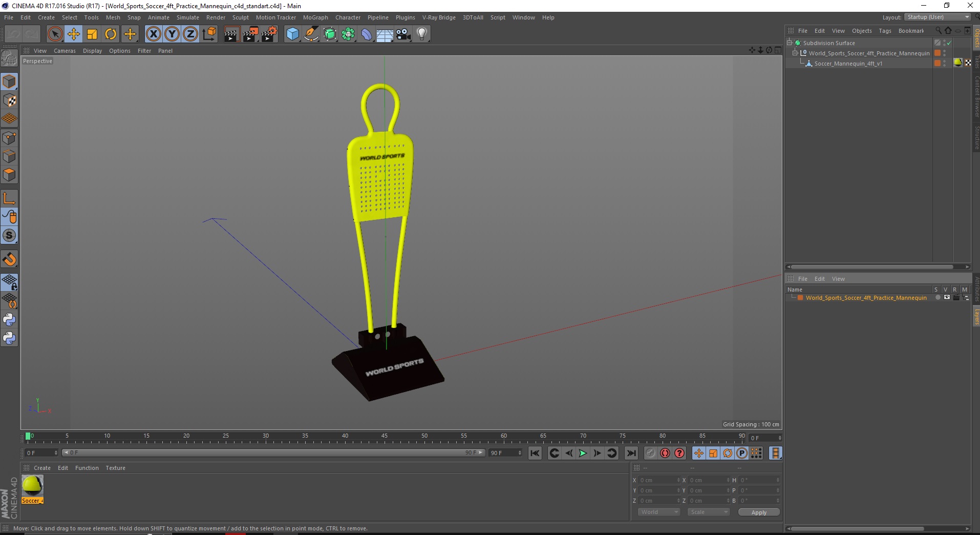
Task: Open the Simulate menu
Action: point(187,17)
